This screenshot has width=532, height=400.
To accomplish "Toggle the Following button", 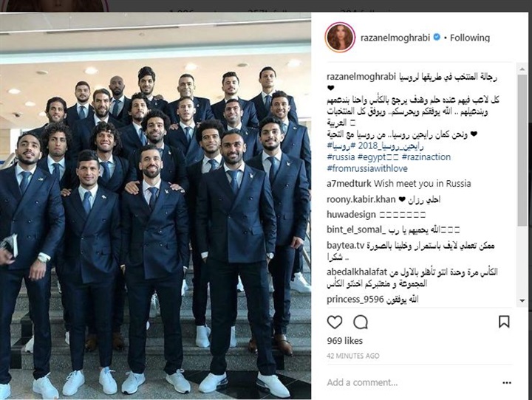I will point(470,38).
